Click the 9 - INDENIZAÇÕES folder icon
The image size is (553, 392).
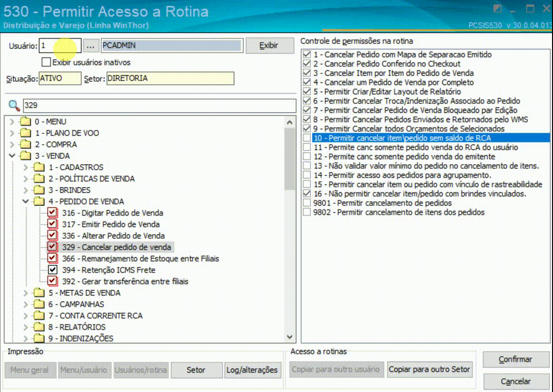tap(39, 338)
